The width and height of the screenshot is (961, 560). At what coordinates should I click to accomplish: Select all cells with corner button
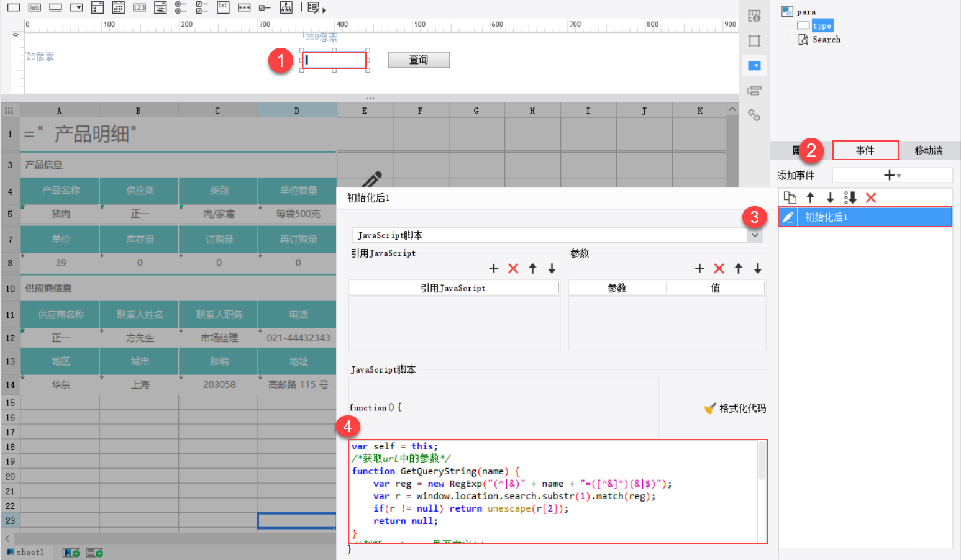[x=9, y=111]
